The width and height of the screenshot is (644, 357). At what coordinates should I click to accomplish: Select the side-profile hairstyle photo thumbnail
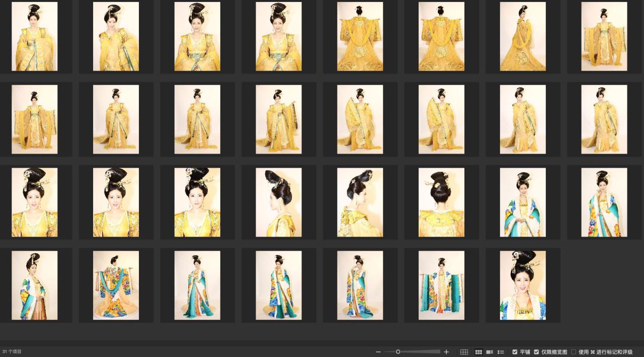tap(279, 202)
